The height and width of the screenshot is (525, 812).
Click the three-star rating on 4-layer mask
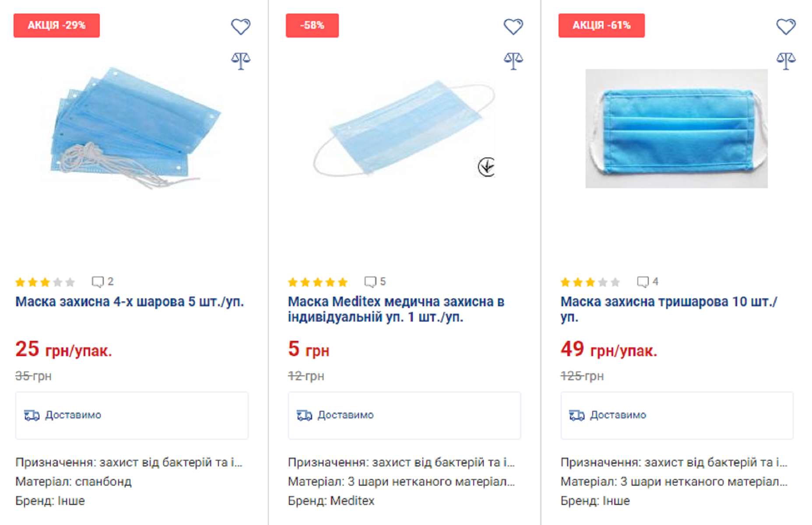[45, 282]
